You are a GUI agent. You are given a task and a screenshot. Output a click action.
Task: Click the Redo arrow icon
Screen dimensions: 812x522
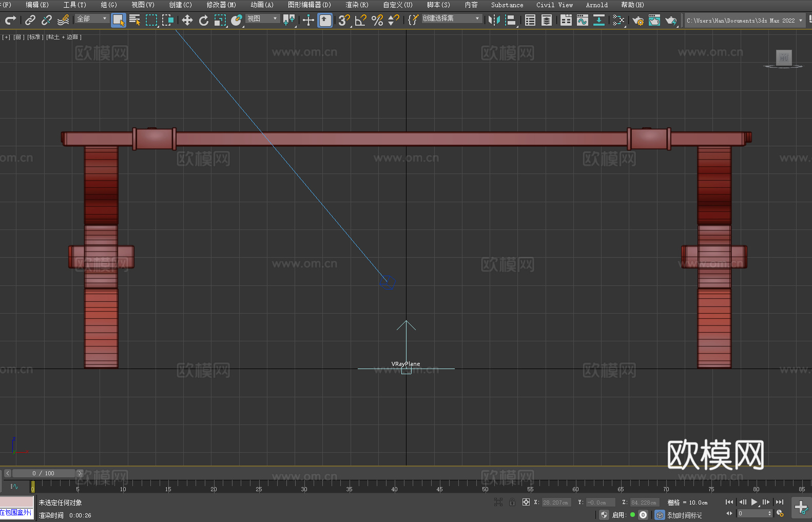click(x=10, y=20)
